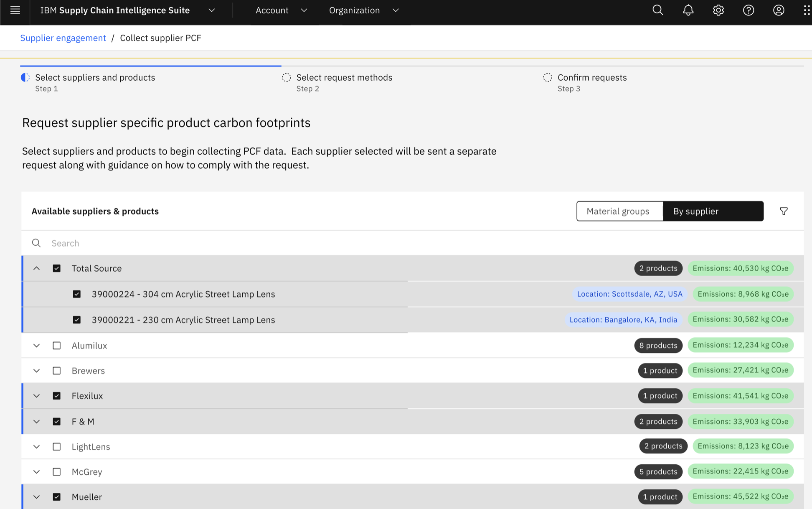This screenshot has height=509, width=812.
Task: Switch to the Material groups view
Action: (x=618, y=211)
